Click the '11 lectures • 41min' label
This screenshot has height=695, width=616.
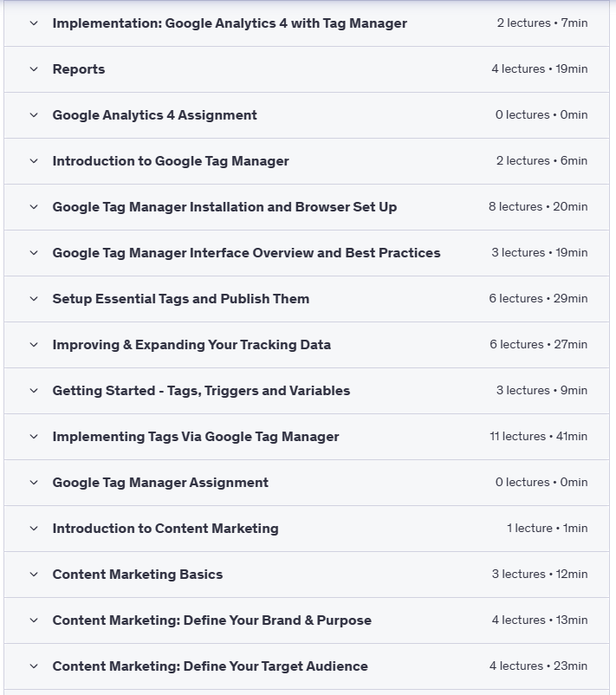tap(538, 437)
